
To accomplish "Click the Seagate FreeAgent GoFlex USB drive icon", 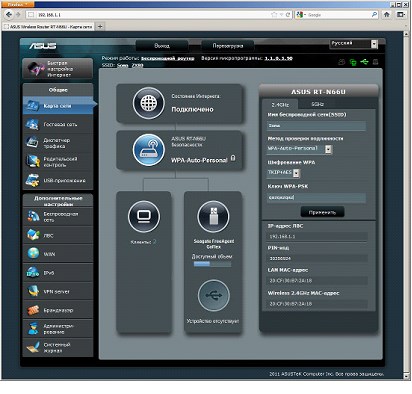I will point(213,216).
